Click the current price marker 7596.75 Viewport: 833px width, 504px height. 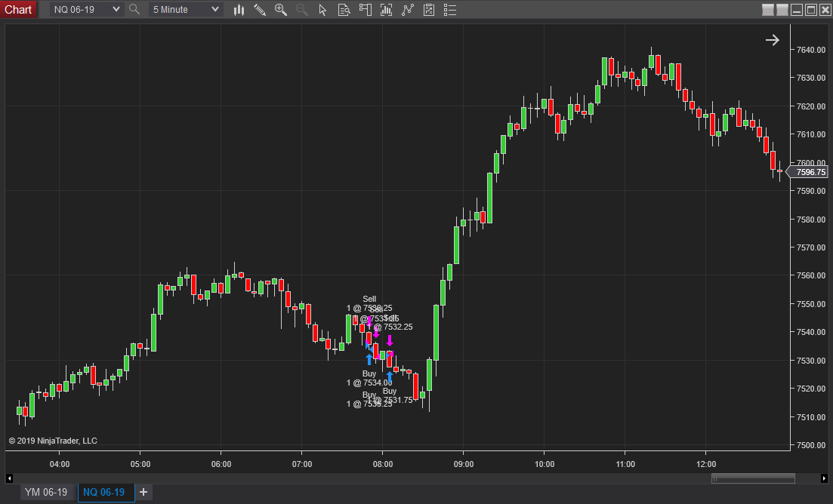pos(807,172)
